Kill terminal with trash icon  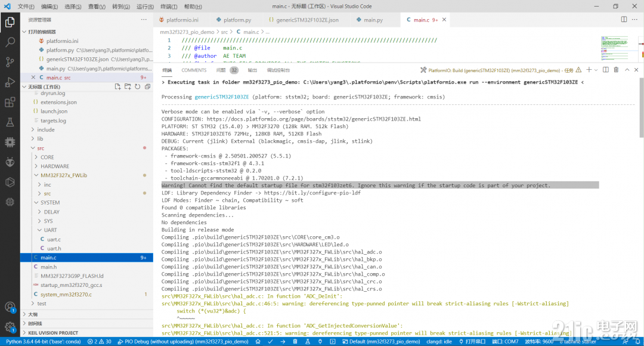(616, 70)
